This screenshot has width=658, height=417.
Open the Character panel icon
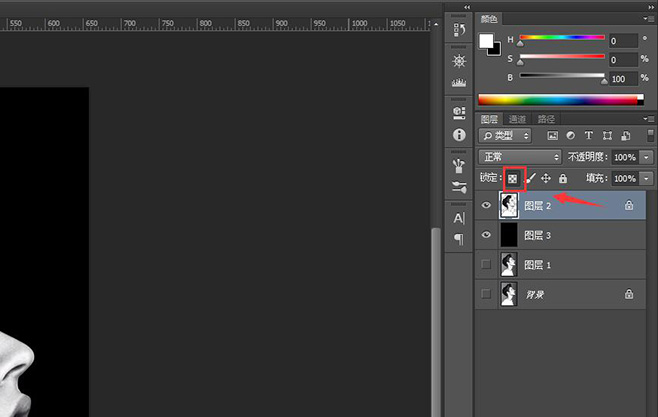tap(459, 217)
